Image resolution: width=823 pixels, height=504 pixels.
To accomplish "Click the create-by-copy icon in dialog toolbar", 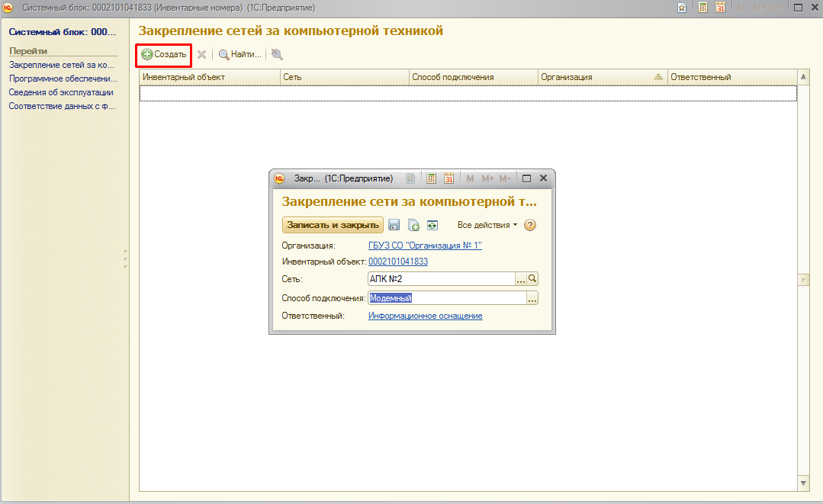I will tap(413, 225).
